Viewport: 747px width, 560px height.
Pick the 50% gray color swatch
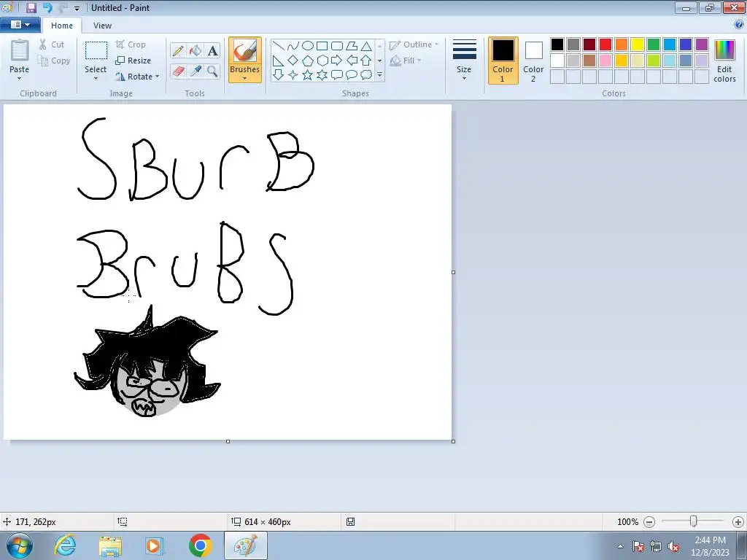pyautogui.click(x=573, y=44)
